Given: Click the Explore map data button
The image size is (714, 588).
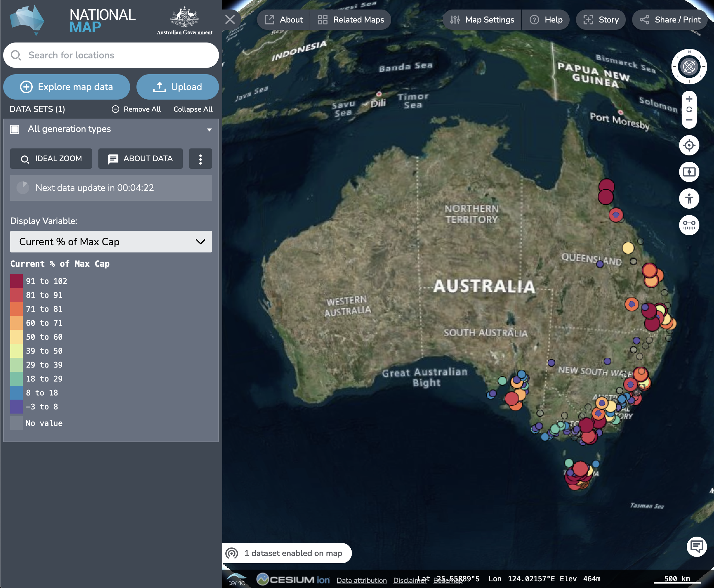Looking at the screenshot, I should [x=66, y=87].
